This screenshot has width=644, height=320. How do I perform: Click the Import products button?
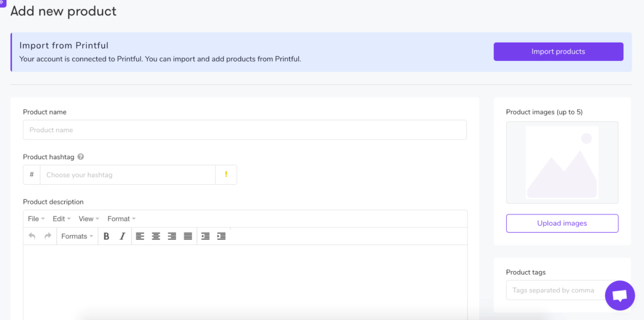click(x=558, y=52)
